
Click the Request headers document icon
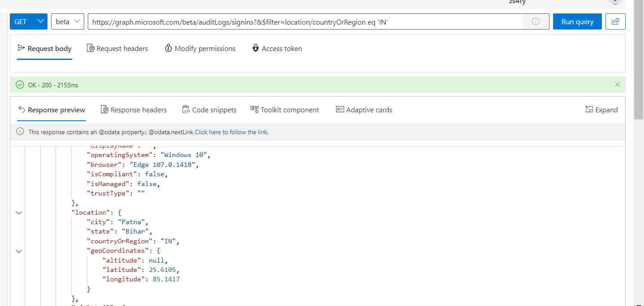[90, 48]
